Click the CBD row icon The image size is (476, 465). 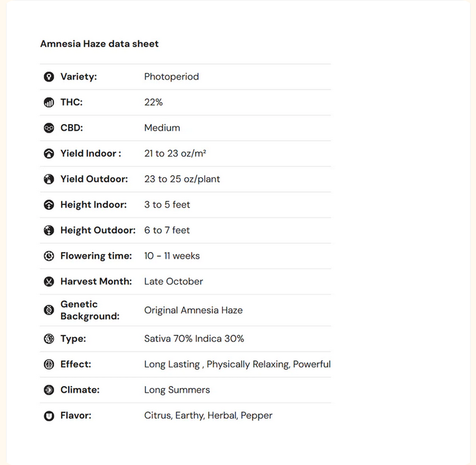(x=48, y=128)
